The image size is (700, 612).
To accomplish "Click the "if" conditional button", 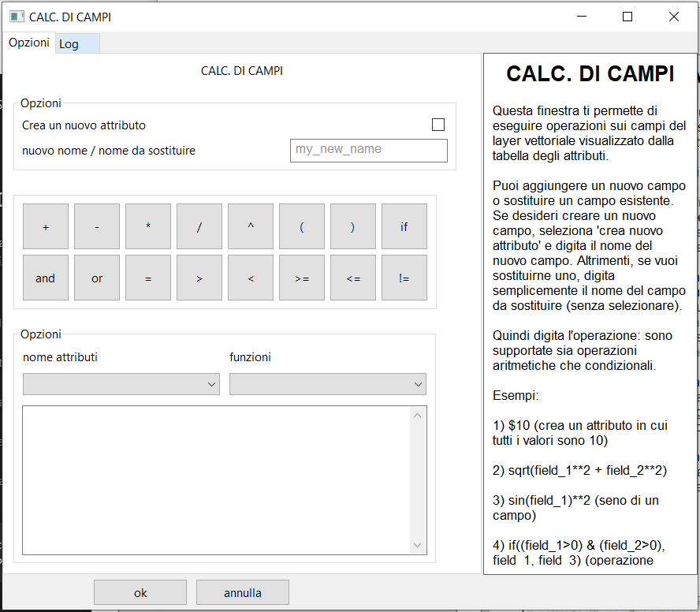I will coord(404,226).
